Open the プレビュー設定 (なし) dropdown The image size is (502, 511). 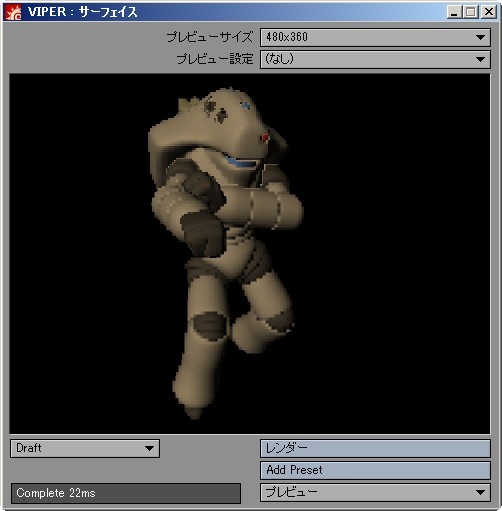[x=375, y=59]
